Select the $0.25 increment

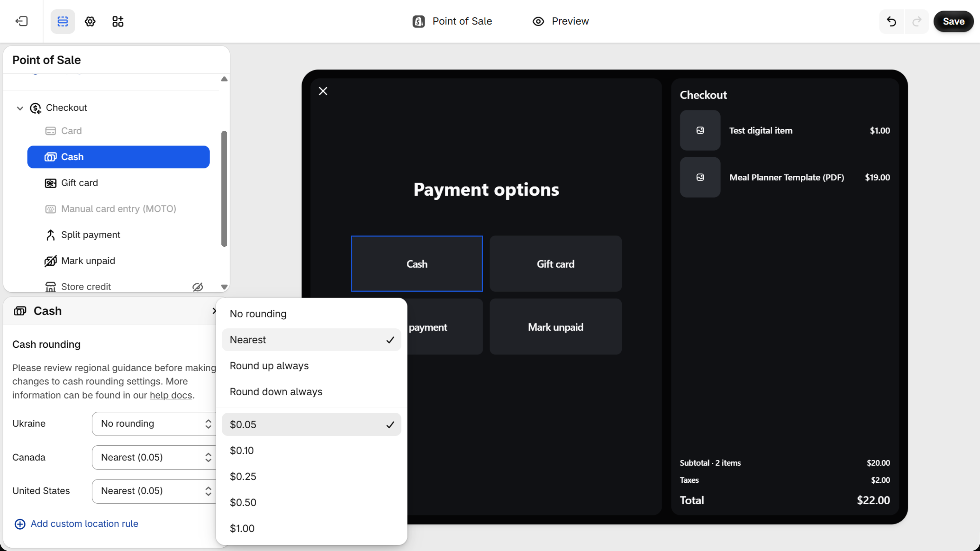click(311, 477)
